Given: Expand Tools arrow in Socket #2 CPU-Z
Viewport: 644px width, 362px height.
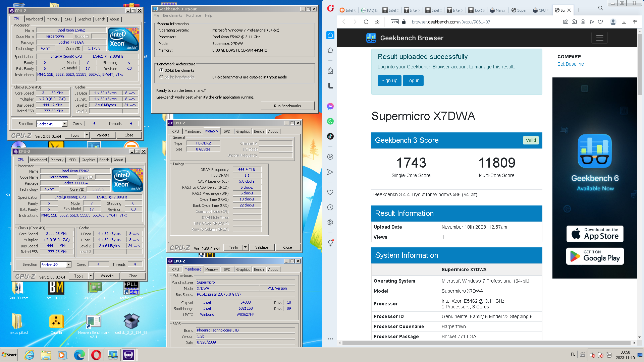Looking at the screenshot, I should click(x=91, y=276).
